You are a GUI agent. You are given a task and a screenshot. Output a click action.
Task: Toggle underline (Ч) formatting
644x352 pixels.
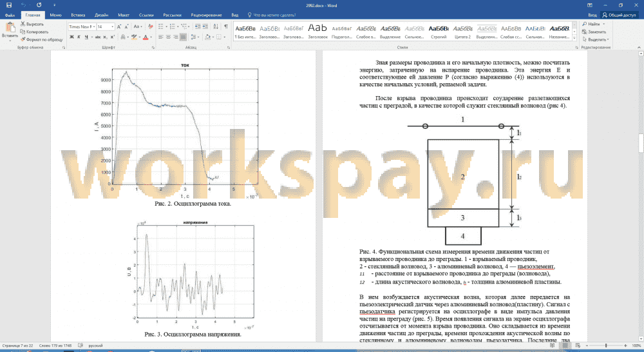86,37
